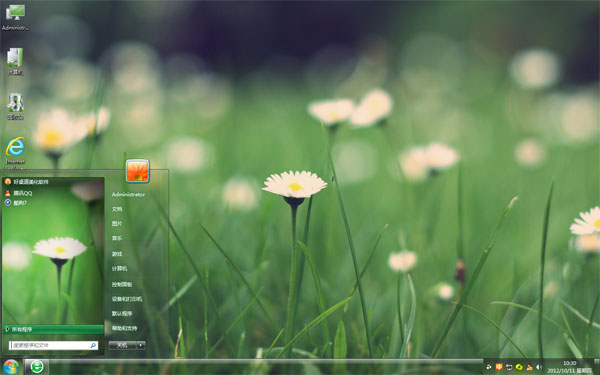Launch the green browser taskbar icon

pyautogui.click(x=37, y=367)
